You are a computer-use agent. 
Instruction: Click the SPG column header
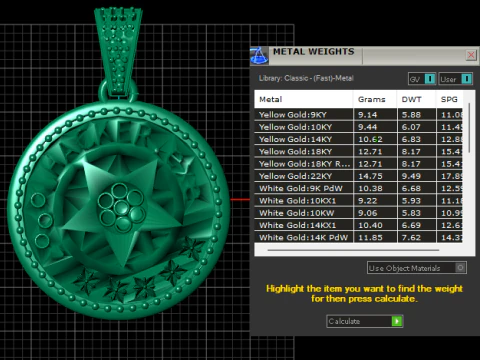(x=449, y=99)
